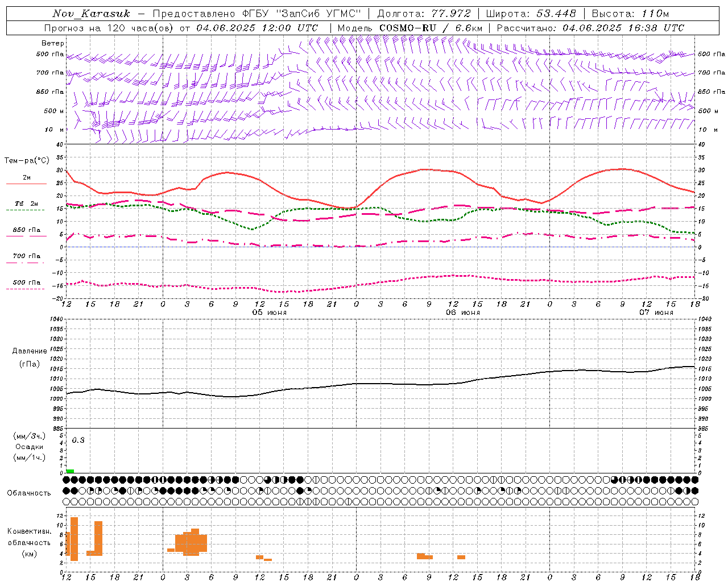Select the 06 июня date label
The height and width of the screenshot is (582, 728).
(x=462, y=313)
